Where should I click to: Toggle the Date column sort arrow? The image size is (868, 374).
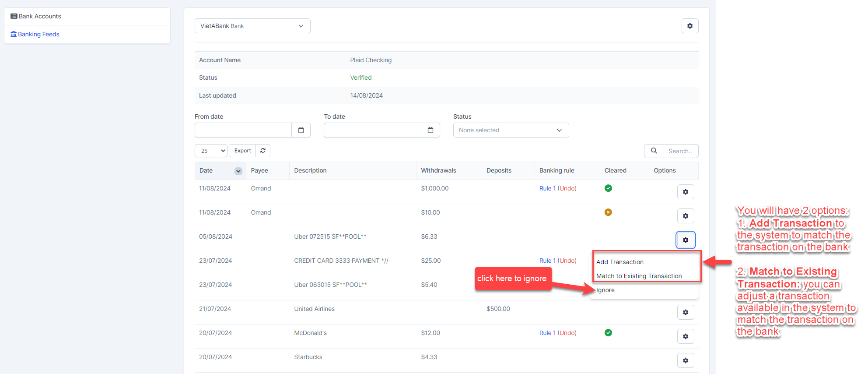tap(238, 171)
